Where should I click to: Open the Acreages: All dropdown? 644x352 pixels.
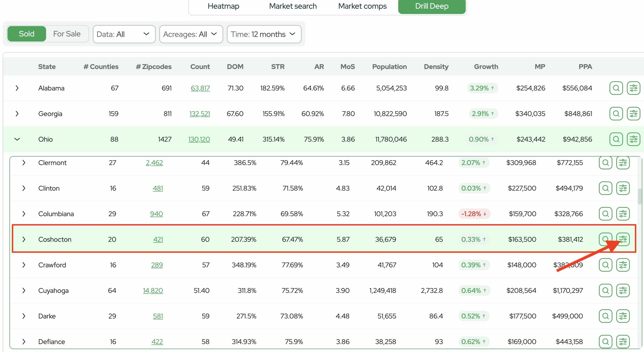pyautogui.click(x=191, y=34)
